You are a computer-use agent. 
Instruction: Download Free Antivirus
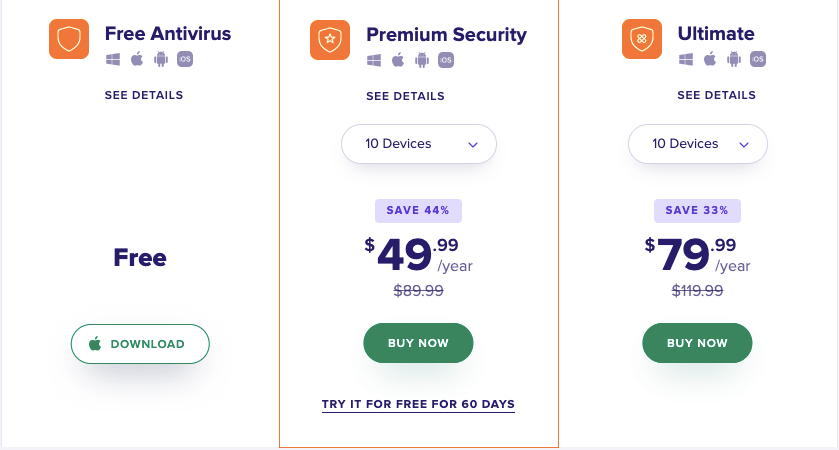(140, 344)
